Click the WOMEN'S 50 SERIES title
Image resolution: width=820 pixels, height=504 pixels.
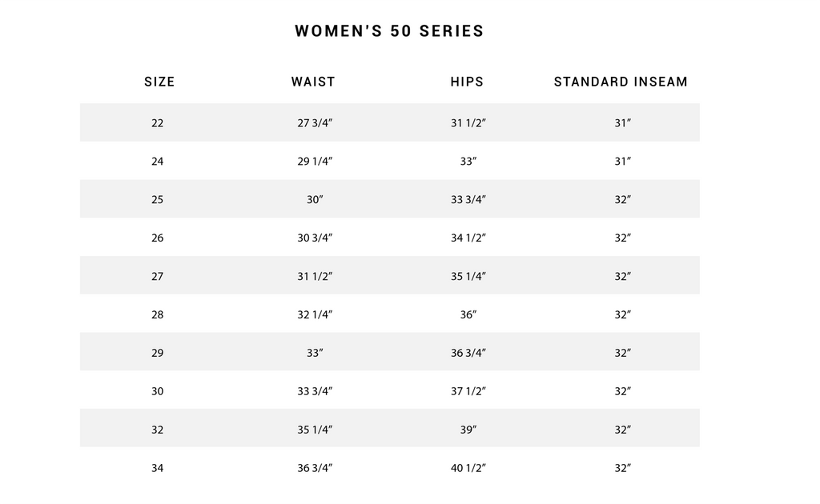pyautogui.click(x=389, y=31)
